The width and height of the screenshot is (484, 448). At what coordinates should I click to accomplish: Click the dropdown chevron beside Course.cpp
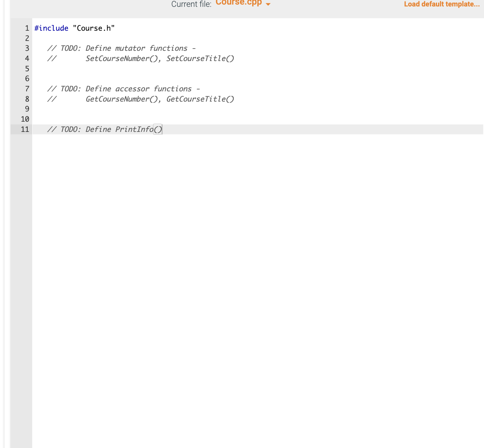coord(268,5)
